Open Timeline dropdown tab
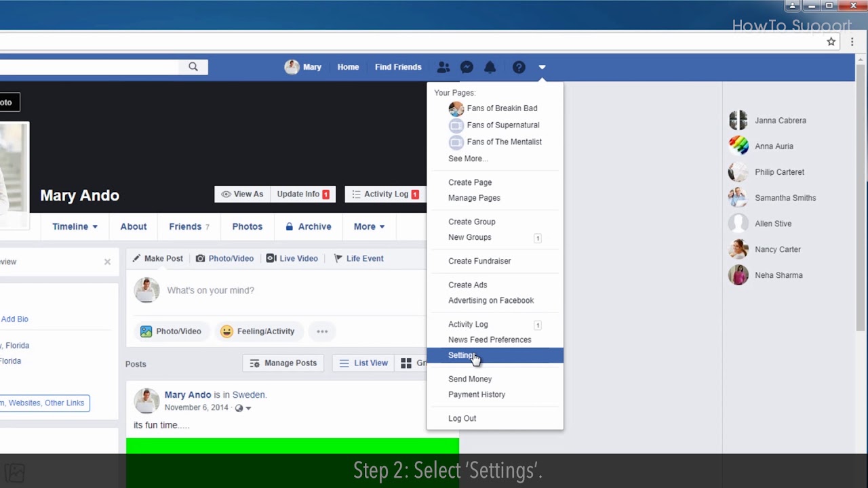The height and width of the screenshot is (488, 868). (75, 226)
